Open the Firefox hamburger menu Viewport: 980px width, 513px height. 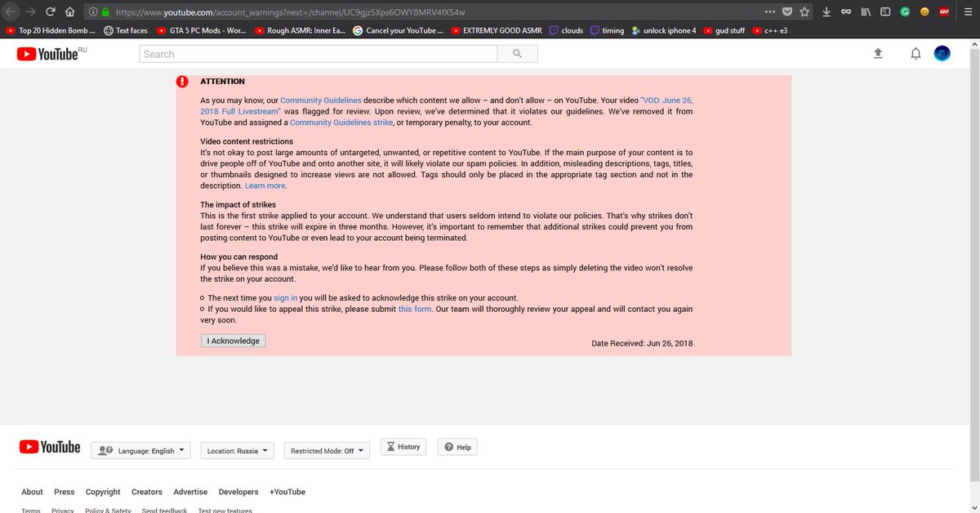click(x=967, y=12)
